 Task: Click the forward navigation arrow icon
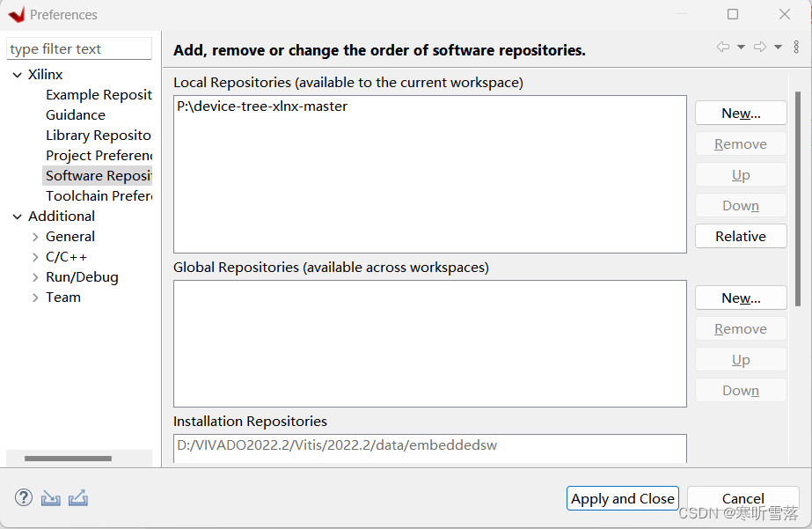point(760,47)
